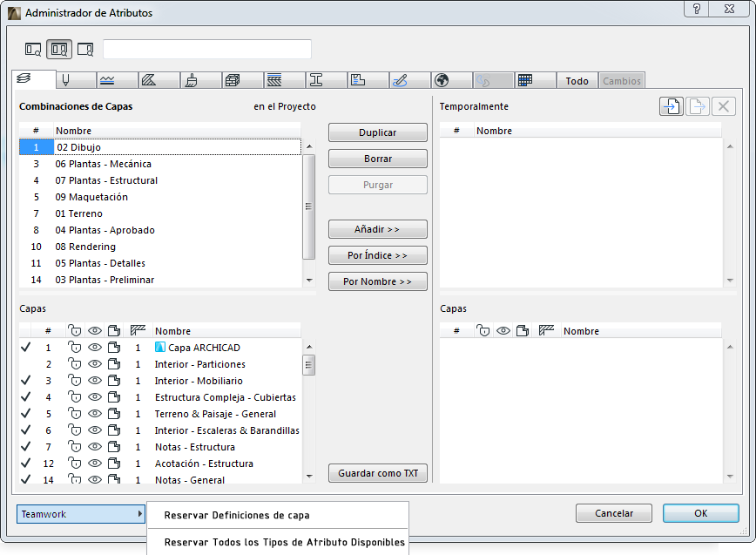Open the Zone Categories tab
The height and width of the screenshot is (555, 756).
coord(368,80)
